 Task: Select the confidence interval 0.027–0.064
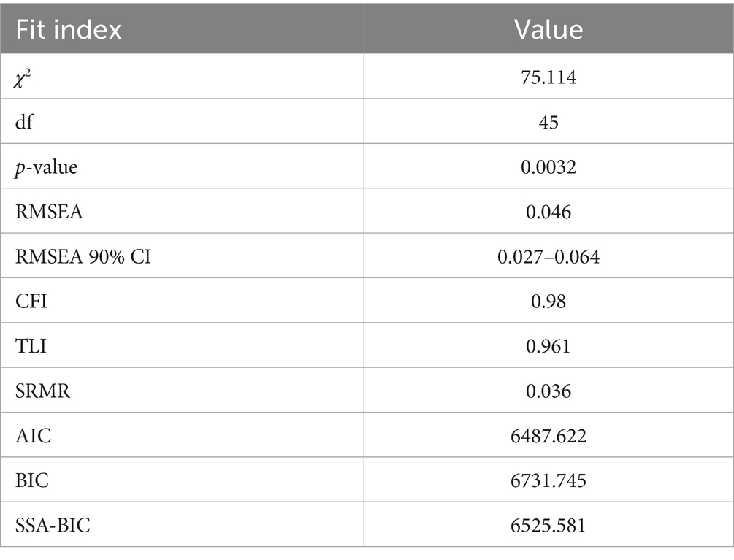pos(548,257)
